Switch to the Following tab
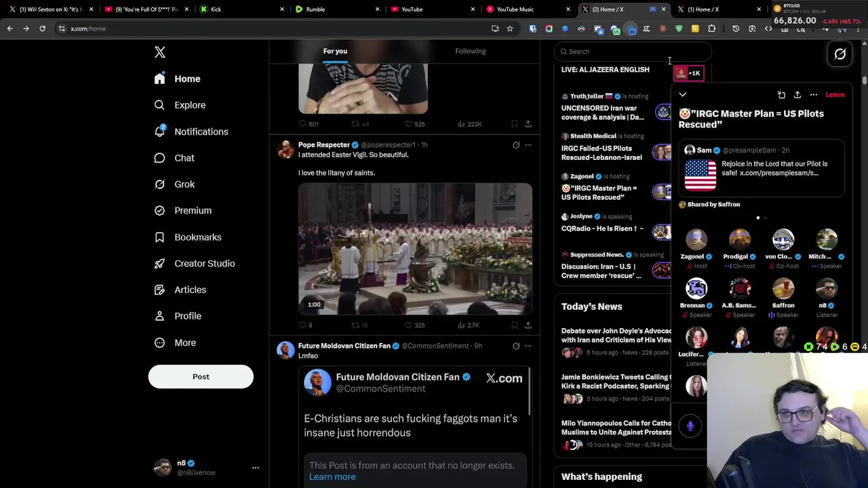Screen dimensions: 868x488 [470, 51]
